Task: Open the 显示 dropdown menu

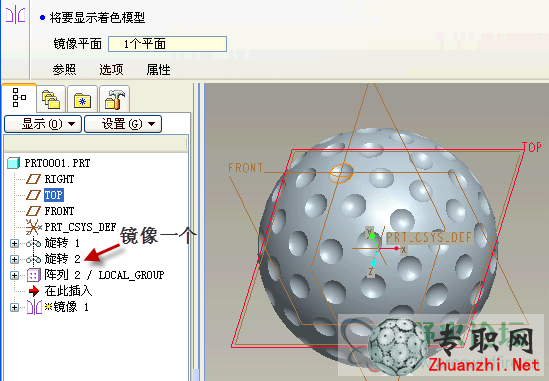Action: (43, 124)
